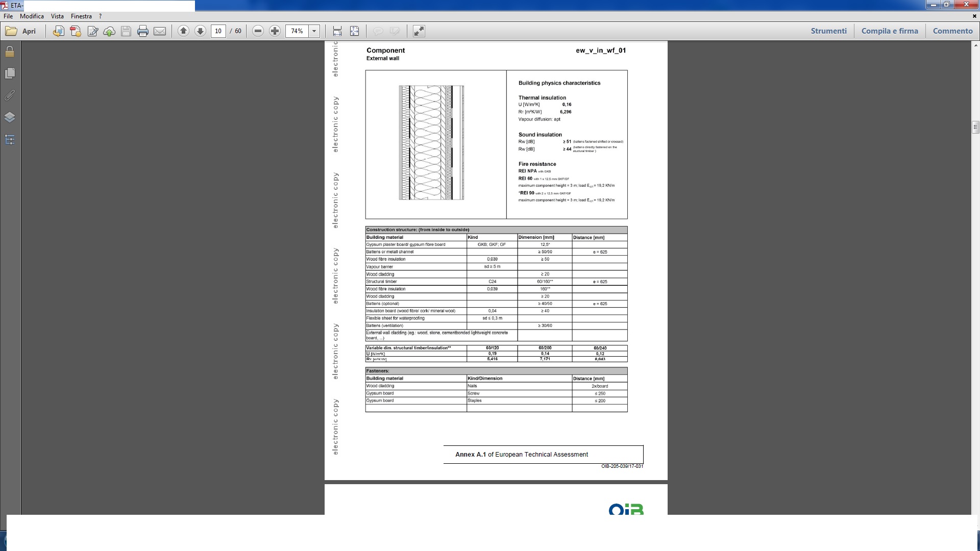
Task: Click the 'Sound insulation' heading
Action: click(540, 135)
